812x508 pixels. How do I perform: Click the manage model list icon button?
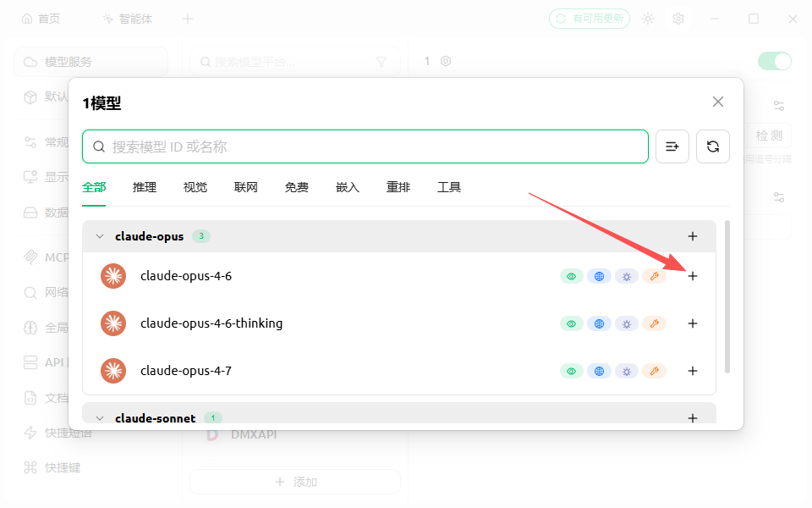(x=672, y=146)
